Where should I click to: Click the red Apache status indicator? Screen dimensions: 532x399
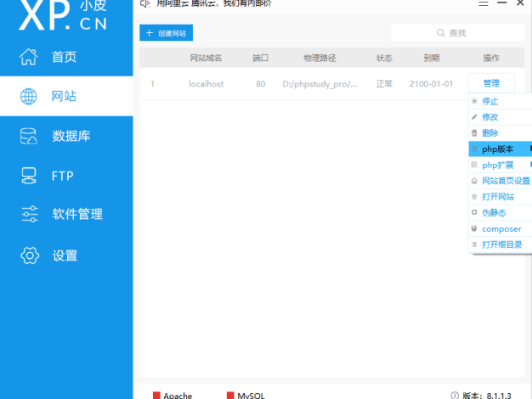click(156, 396)
